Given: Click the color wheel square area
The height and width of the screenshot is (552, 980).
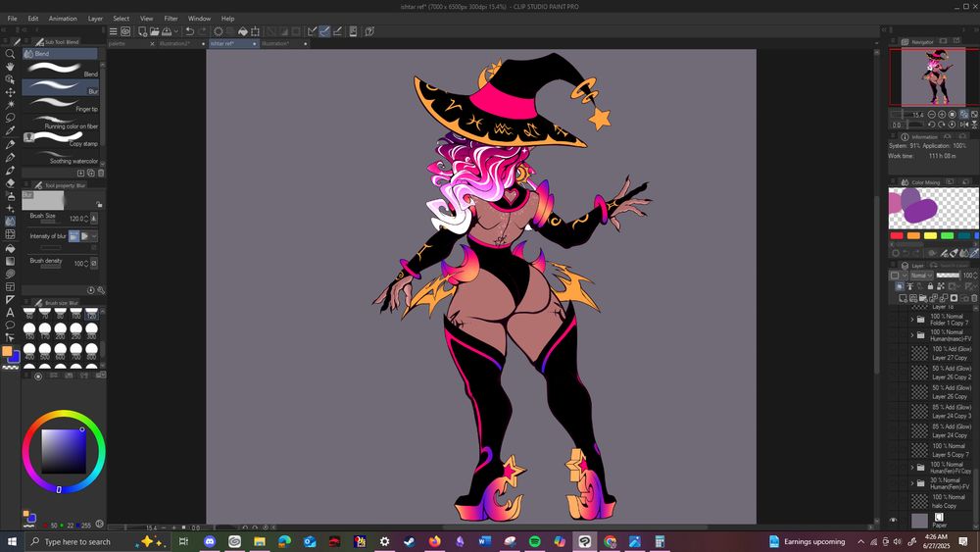Looking at the screenshot, I should pos(64,451).
